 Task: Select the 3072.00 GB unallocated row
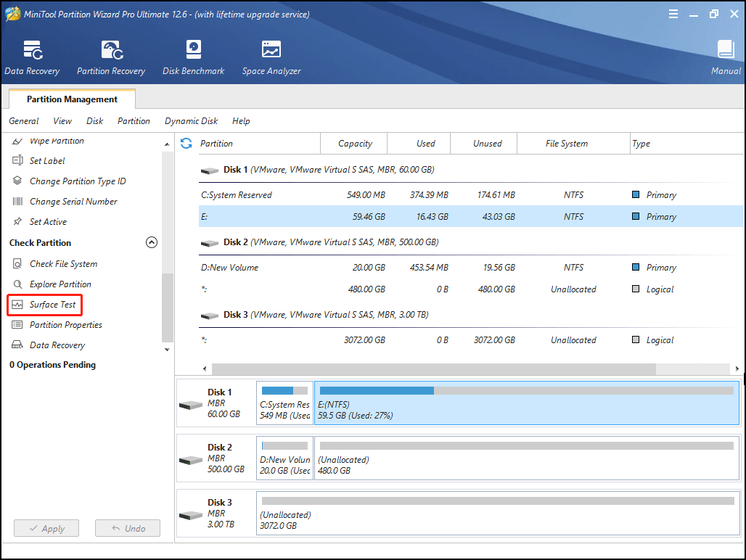(470, 340)
